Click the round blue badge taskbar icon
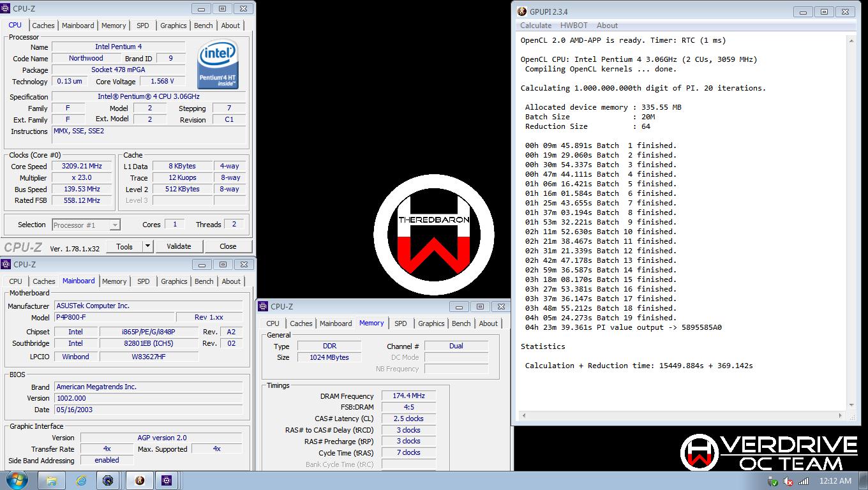The image size is (868, 490). 108,480
